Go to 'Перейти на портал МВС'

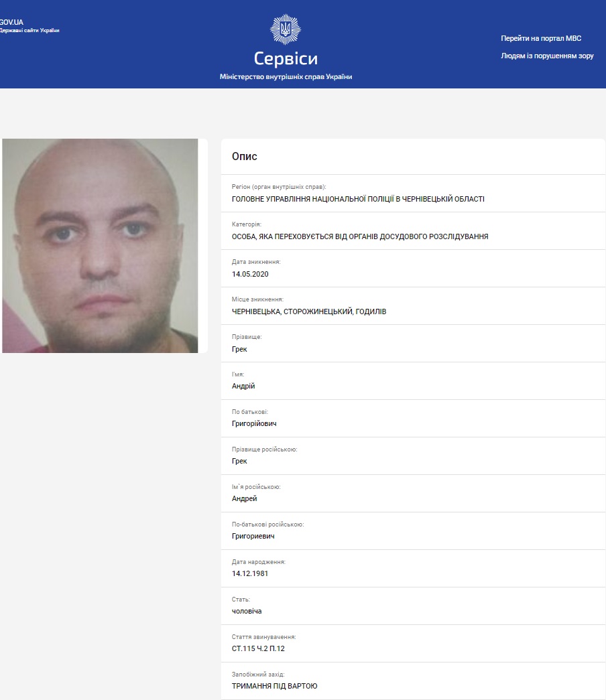click(x=540, y=38)
